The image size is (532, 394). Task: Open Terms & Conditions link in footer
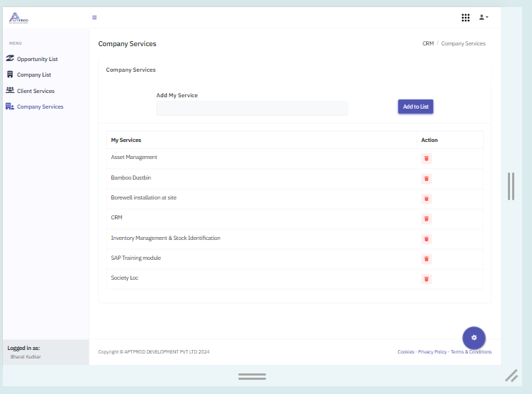(x=471, y=352)
